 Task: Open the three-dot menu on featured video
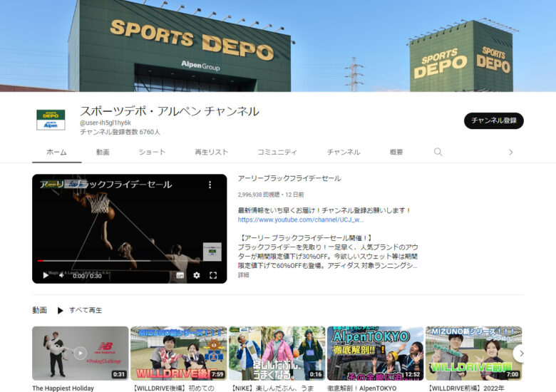point(210,185)
